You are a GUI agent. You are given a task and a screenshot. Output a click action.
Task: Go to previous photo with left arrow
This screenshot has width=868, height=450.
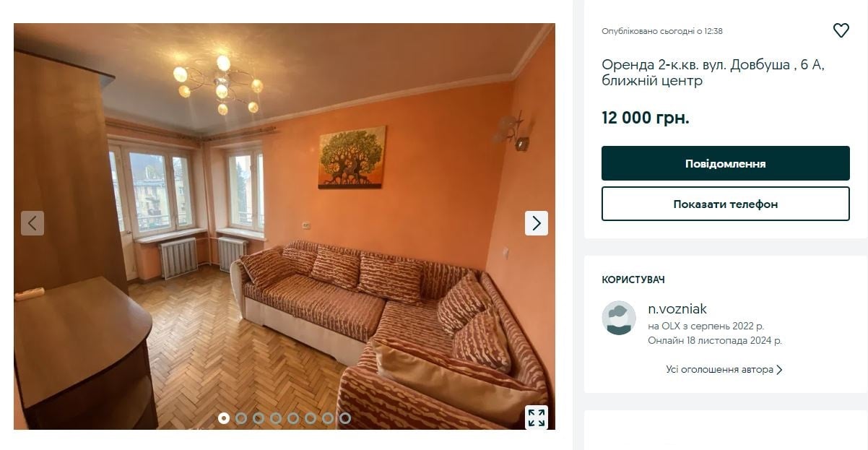click(32, 223)
